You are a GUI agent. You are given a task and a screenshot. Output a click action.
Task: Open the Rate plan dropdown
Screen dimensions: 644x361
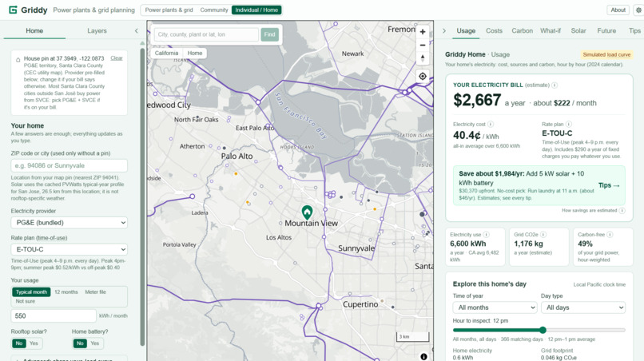click(69, 249)
